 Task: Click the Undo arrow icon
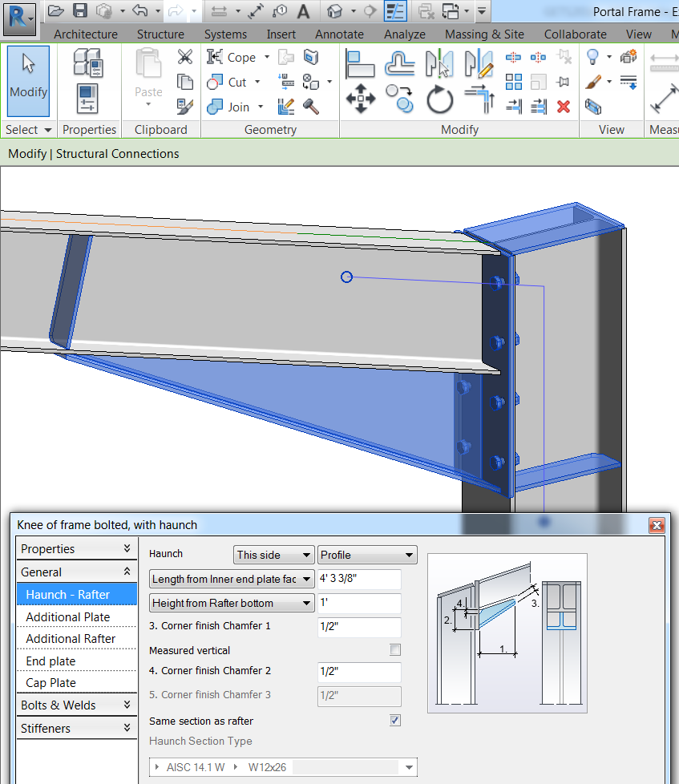point(139,11)
